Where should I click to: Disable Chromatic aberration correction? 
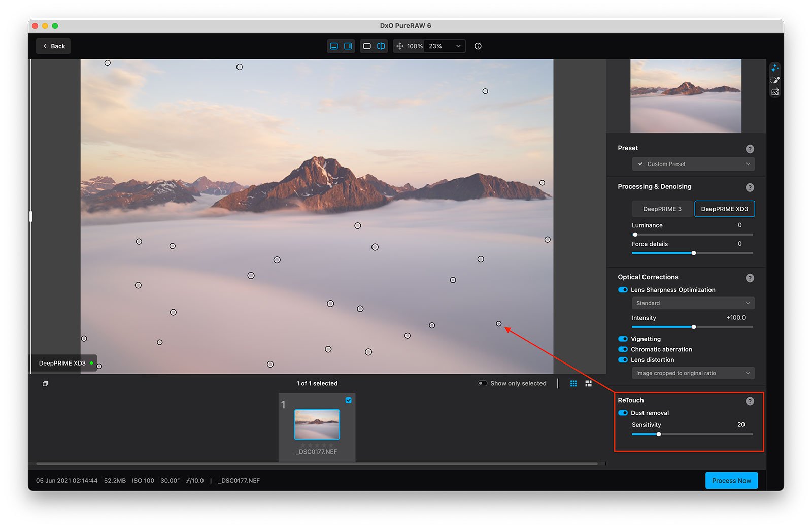click(x=623, y=349)
